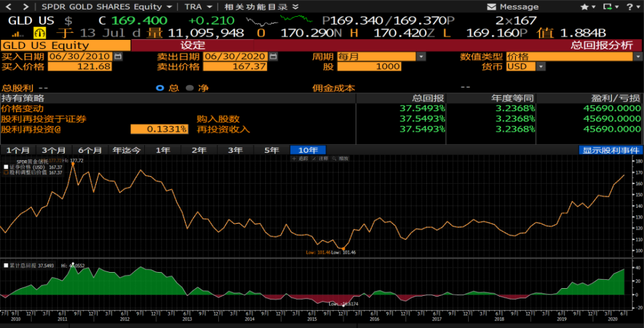Viewport: 644px width, 328px height.
Task: Select the 总 radio button
Action: click(160, 87)
